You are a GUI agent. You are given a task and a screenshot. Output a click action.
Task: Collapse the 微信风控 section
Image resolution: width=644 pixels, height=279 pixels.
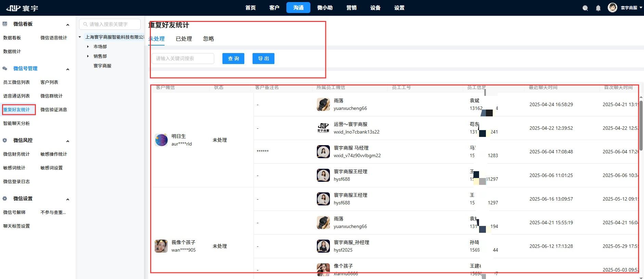point(68,141)
